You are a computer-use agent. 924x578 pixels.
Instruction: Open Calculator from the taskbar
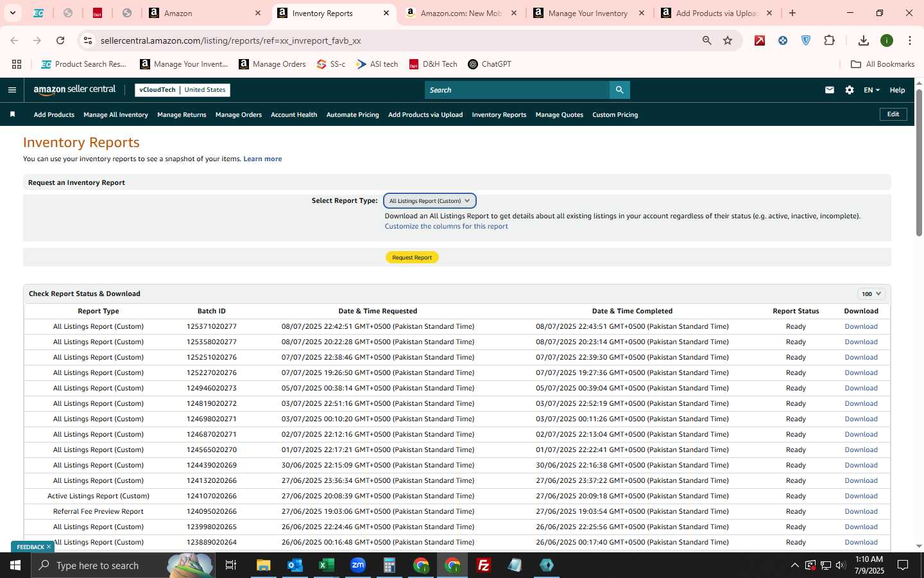[x=389, y=565]
